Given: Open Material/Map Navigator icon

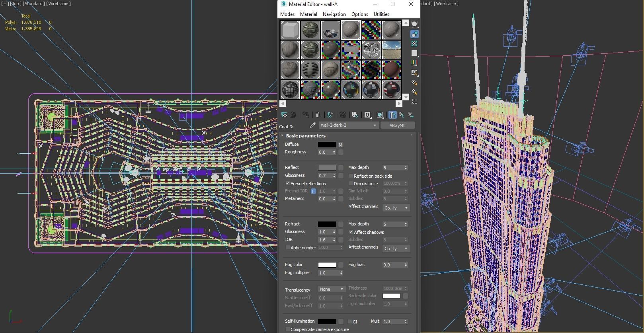Looking at the screenshot, I should coord(414,102).
